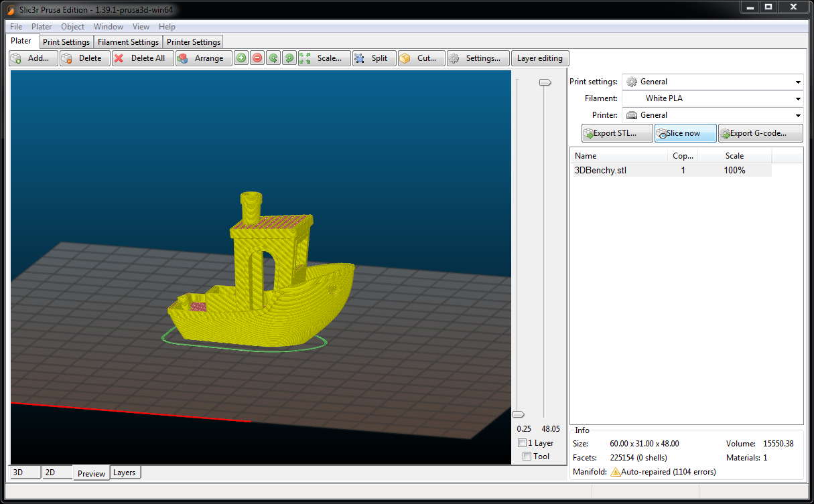The width and height of the screenshot is (814, 504).
Task: Toggle the Layer editing mode
Action: click(x=540, y=58)
